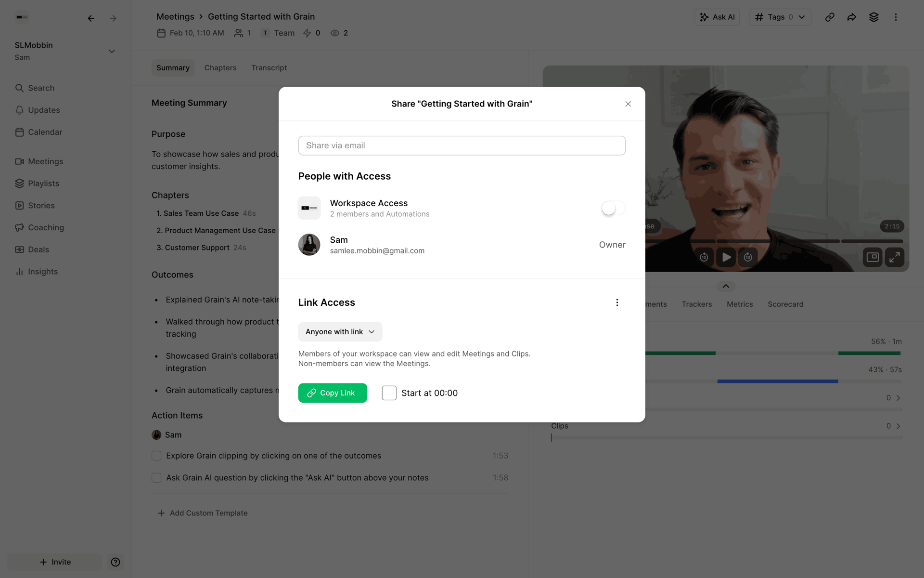The image size is (924, 578).
Task: Close the Share dialog
Action: [x=628, y=104]
